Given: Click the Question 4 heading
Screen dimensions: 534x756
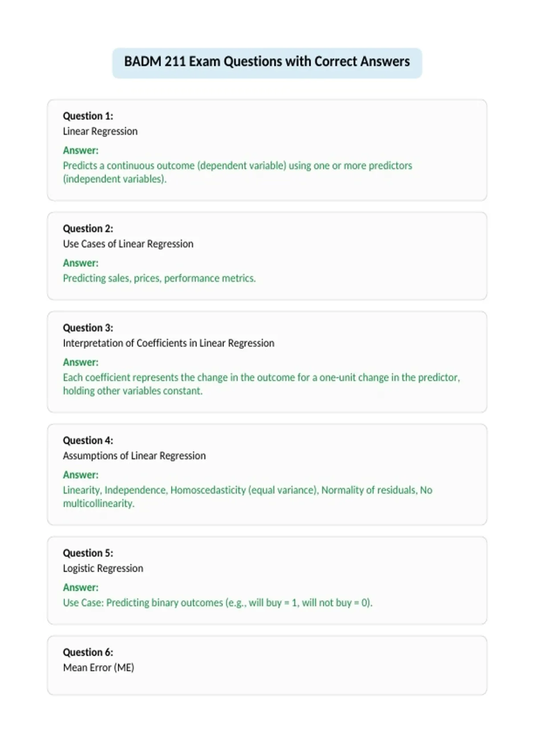Looking at the screenshot, I should (x=88, y=440).
